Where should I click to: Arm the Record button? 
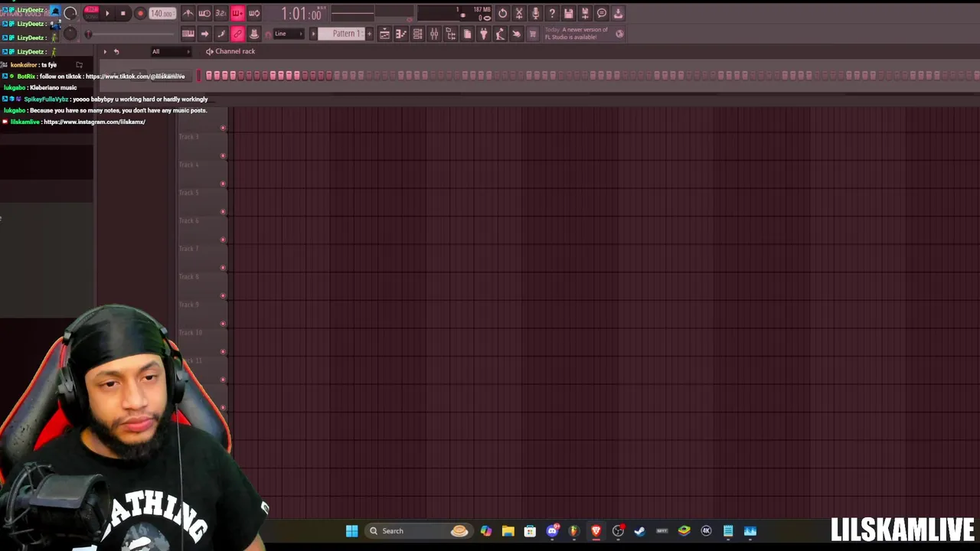point(140,13)
